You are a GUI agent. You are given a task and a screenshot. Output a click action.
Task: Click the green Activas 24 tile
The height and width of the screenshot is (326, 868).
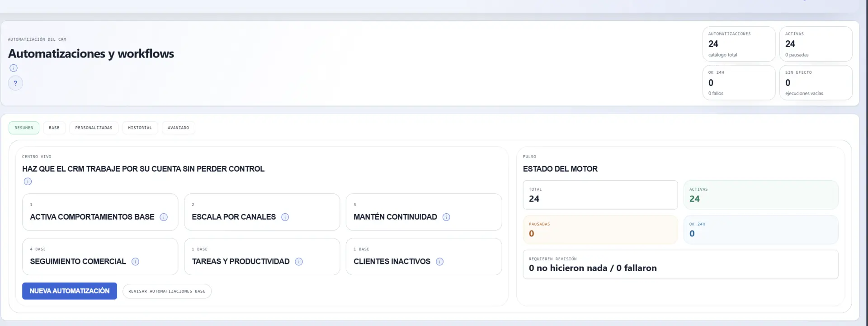761,195
